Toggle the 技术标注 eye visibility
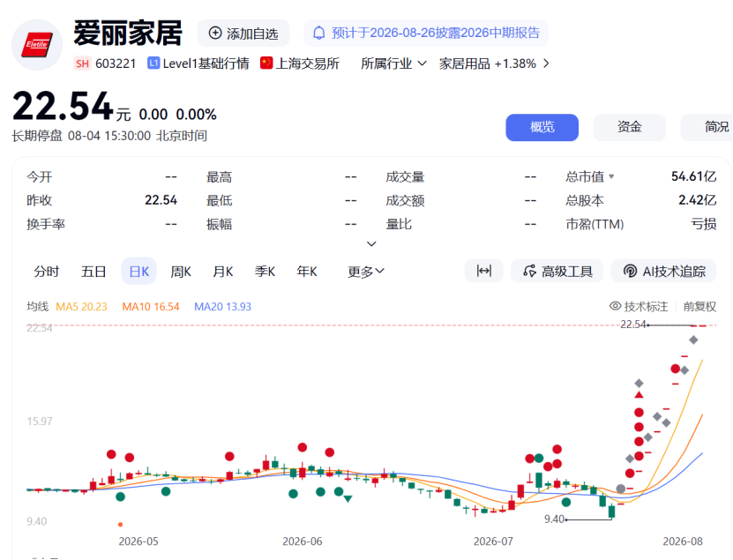The height and width of the screenshot is (560, 733). (615, 306)
